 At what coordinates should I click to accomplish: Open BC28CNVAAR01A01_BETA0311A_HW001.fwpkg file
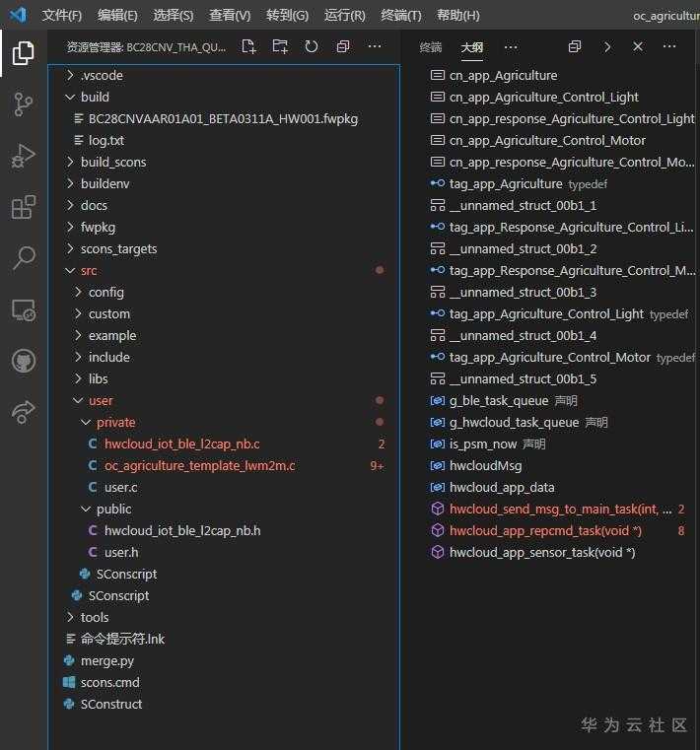coord(225,118)
